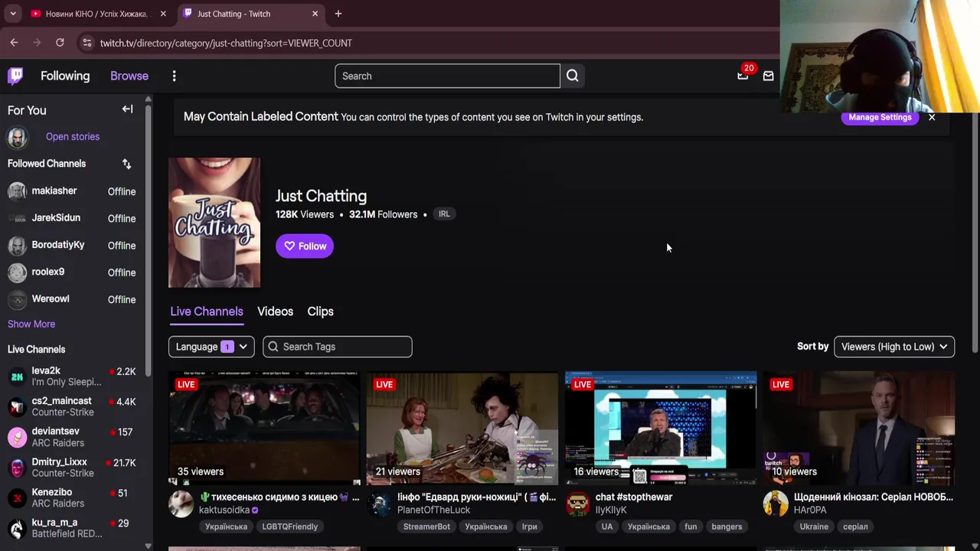The image size is (980, 551).
Task: Open 'chat #stopthewar' stream title
Action: 634,497
